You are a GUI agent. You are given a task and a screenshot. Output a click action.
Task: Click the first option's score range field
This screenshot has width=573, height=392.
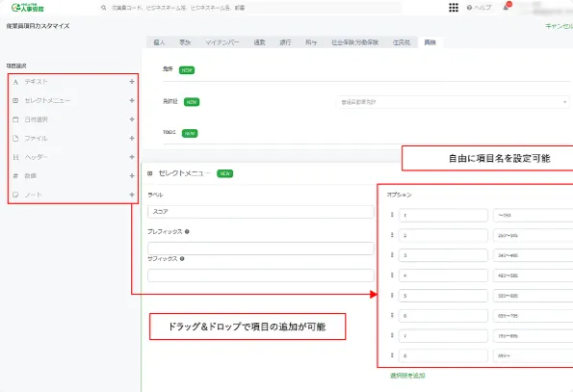click(x=534, y=215)
